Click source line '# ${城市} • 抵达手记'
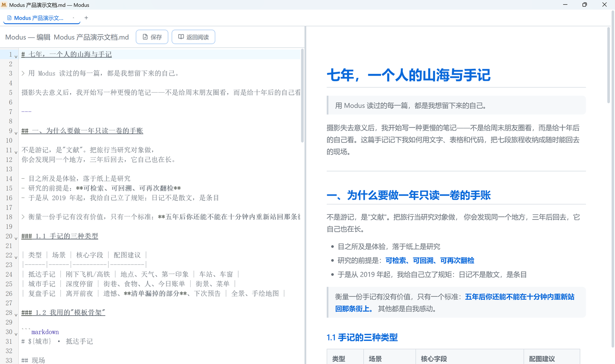 (57, 341)
